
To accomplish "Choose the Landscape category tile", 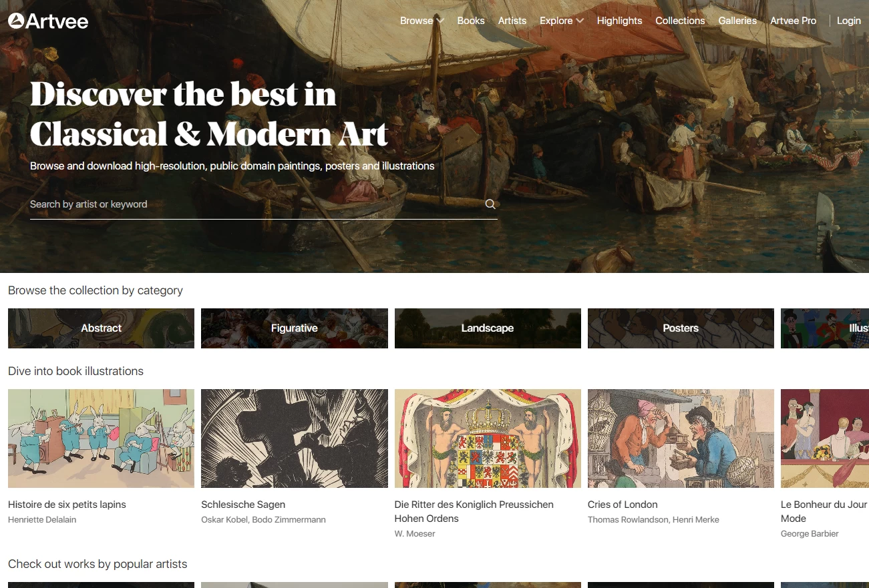I will (x=488, y=328).
